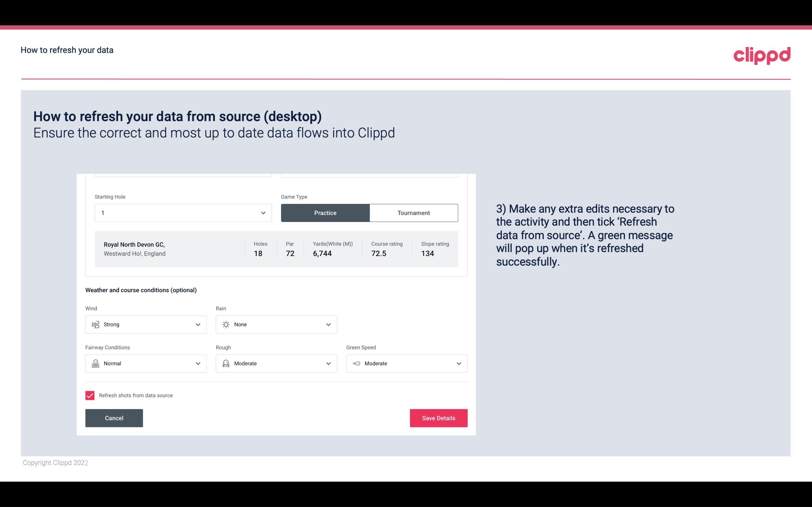Select Practice game type tab
The height and width of the screenshot is (507, 812).
click(325, 213)
